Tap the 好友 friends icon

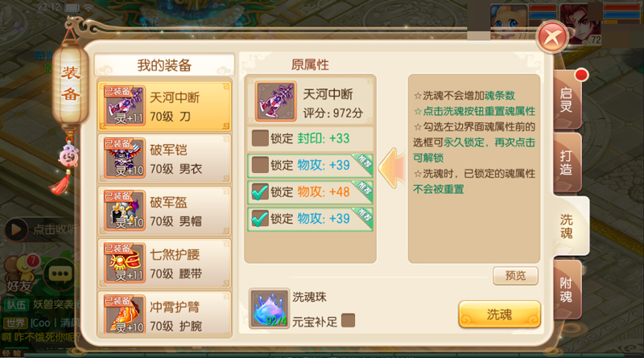tap(19, 274)
